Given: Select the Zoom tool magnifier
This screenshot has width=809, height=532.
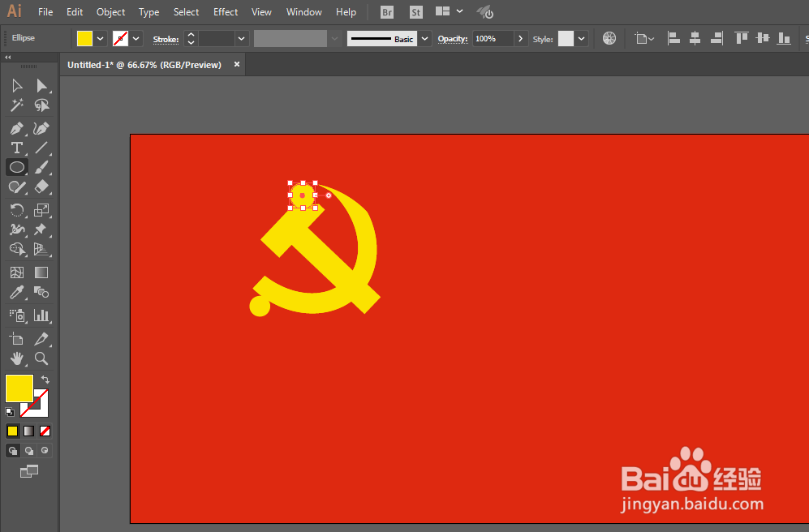Looking at the screenshot, I should pyautogui.click(x=41, y=358).
